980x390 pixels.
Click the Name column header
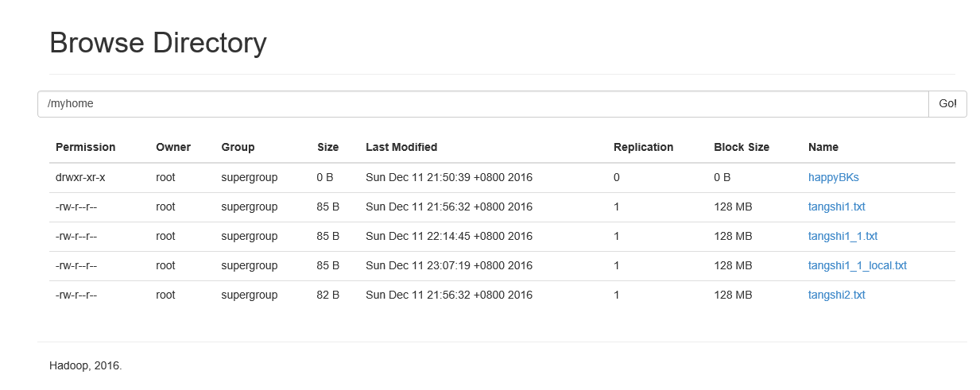point(823,147)
